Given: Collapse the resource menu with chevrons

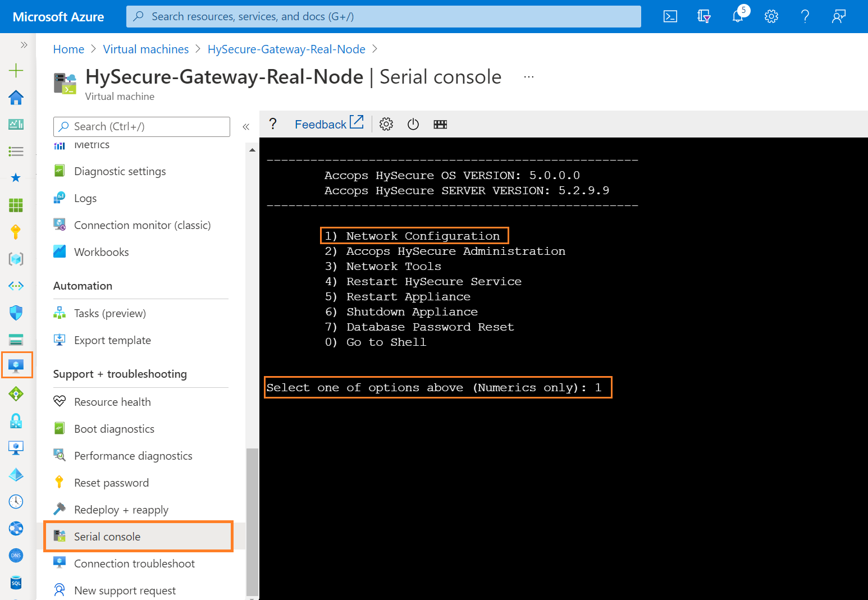Looking at the screenshot, I should pos(245,127).
